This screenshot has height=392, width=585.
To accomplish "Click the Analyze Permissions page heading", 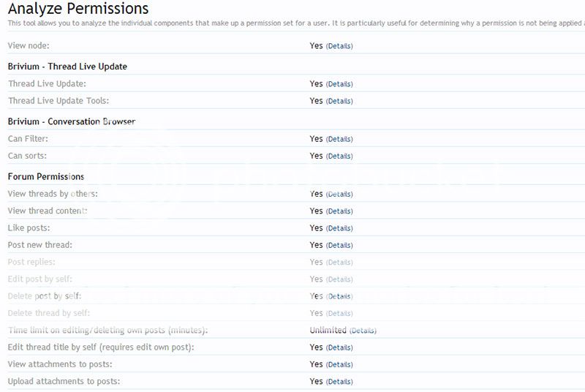I will pos(78,10).
